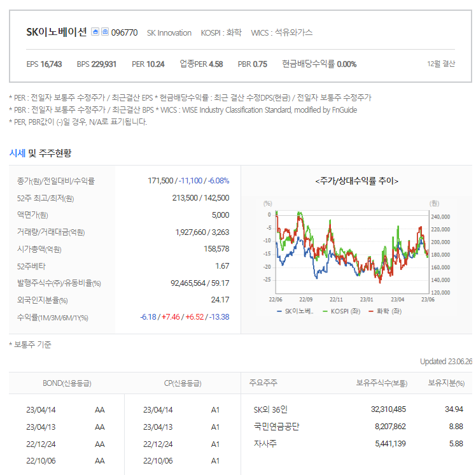Image resolution: width=476 pixels, height=475 pixels.
Task: Select foreign ownership value 24.17
Action: click(220, 300)
